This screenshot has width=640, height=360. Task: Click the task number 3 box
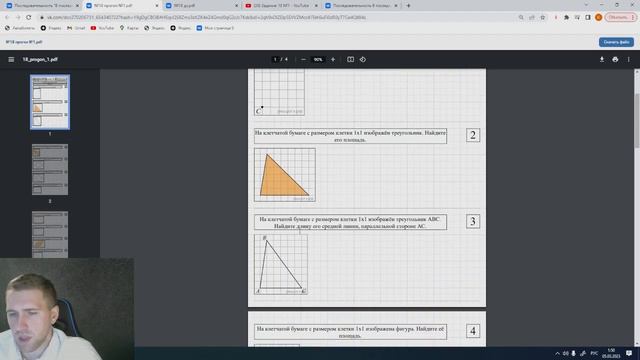coord(473,221)
